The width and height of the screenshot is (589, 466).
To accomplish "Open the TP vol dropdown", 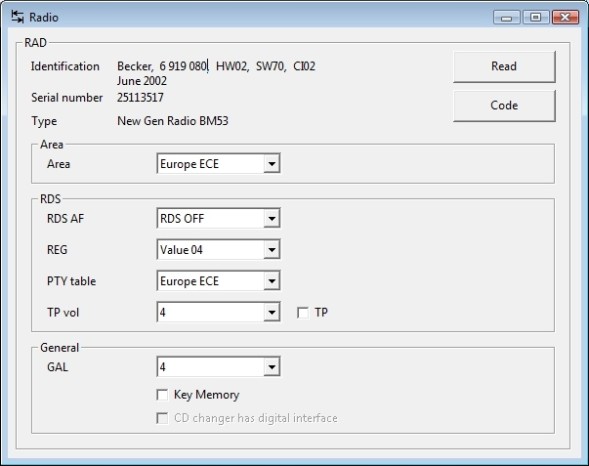I will 218,312.
